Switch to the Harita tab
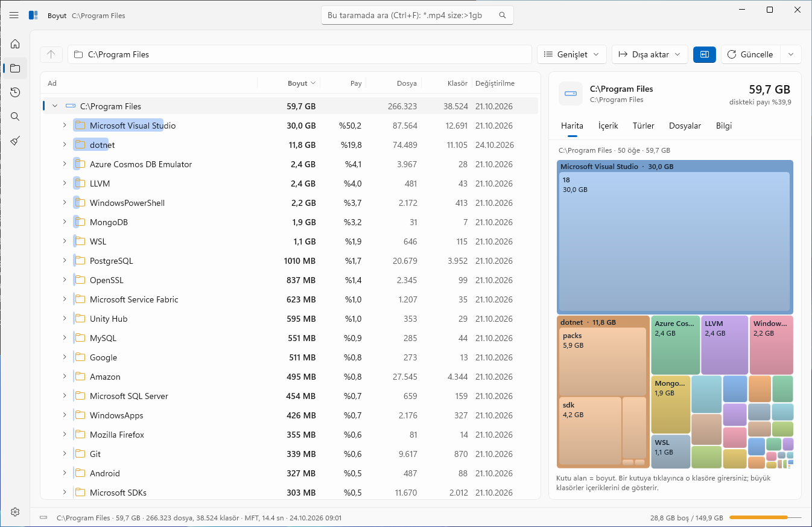This screenshot has width=812, height=527. coord(572,126)
